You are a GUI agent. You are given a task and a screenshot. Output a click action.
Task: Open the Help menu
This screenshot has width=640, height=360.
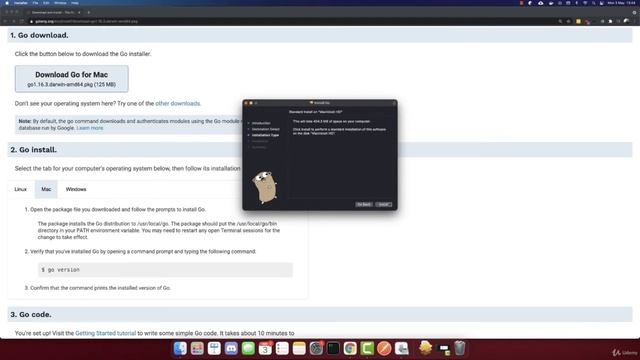point(75,3)
